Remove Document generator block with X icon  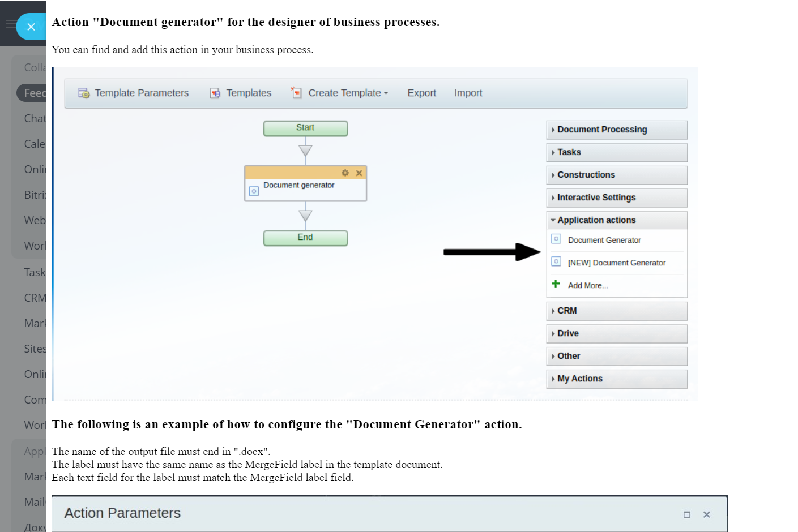tap(359, 173)
